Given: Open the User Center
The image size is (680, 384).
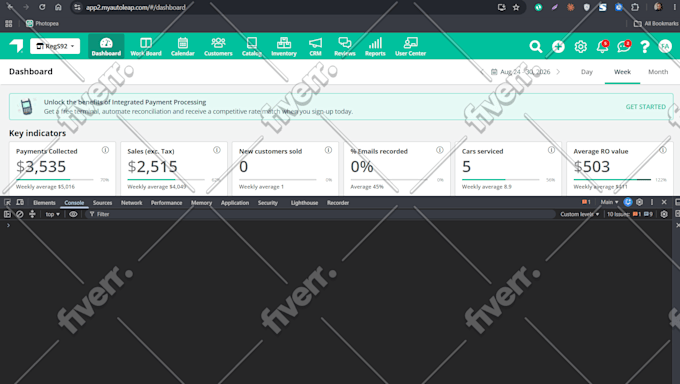Looking at the screenshot, I should [410, 46].
